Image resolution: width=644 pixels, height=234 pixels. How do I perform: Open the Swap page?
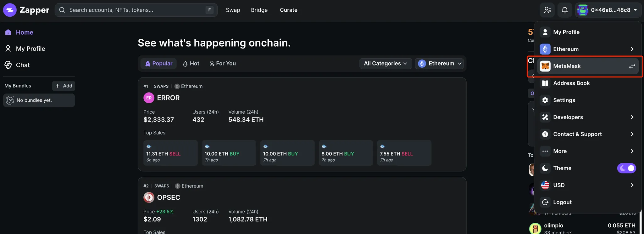tap(233, 10)
